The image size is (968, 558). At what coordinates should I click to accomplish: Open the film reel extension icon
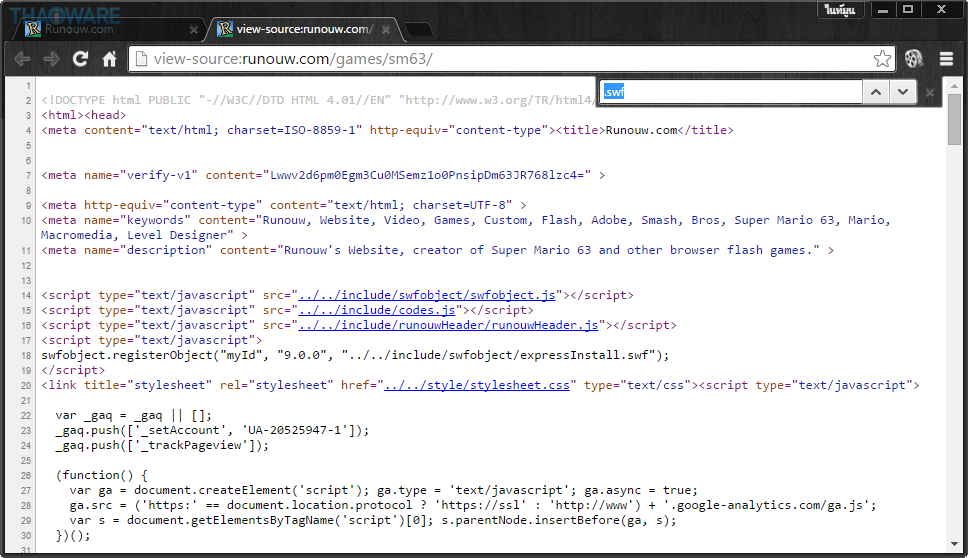coord(914,59)
